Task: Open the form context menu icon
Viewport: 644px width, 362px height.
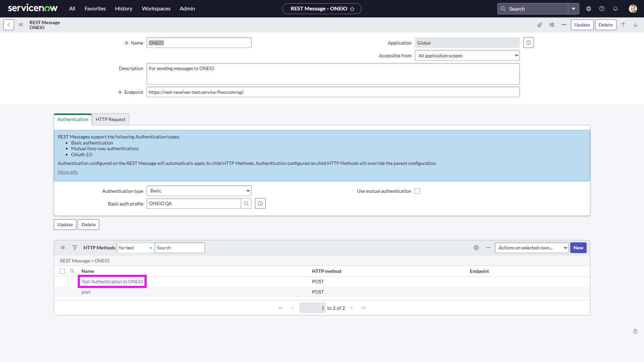Action: (x=21, y=25)
